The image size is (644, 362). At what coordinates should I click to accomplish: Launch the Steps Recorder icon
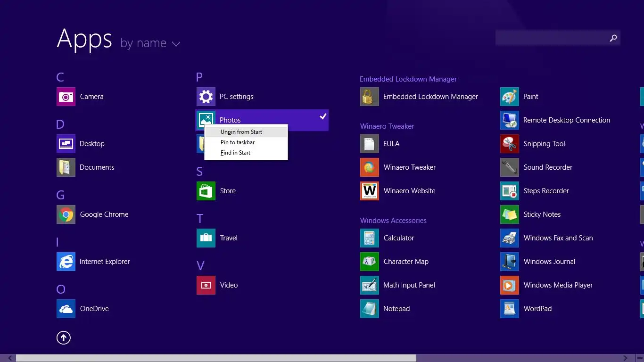(x=510, y=191)
